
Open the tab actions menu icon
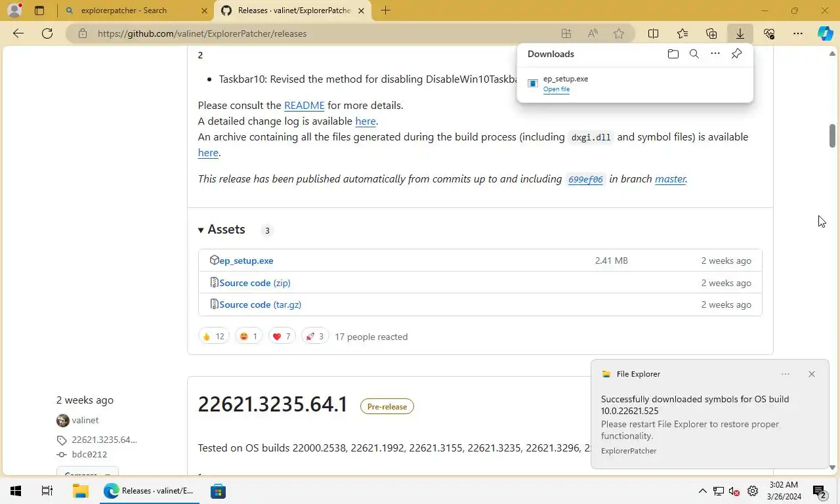tap(39, 10)
